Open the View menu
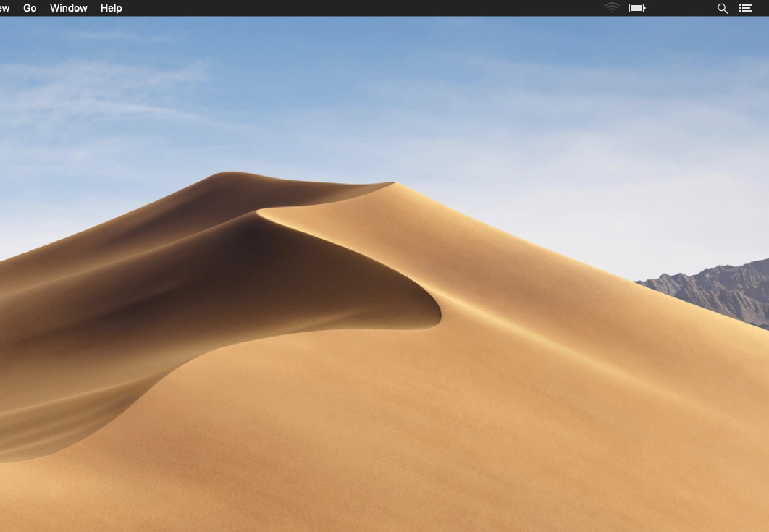Screen dimensions: 769x532 coord(6,8)
